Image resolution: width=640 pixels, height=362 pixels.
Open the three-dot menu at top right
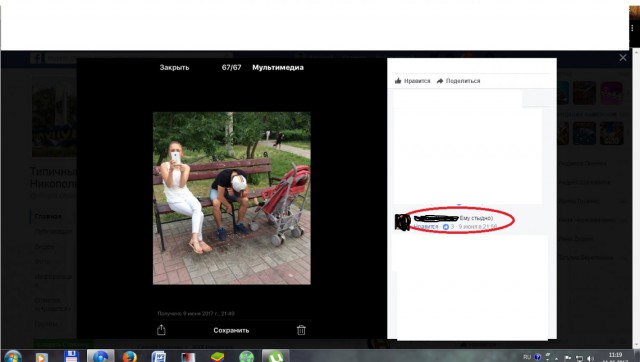tap(633, 28)
